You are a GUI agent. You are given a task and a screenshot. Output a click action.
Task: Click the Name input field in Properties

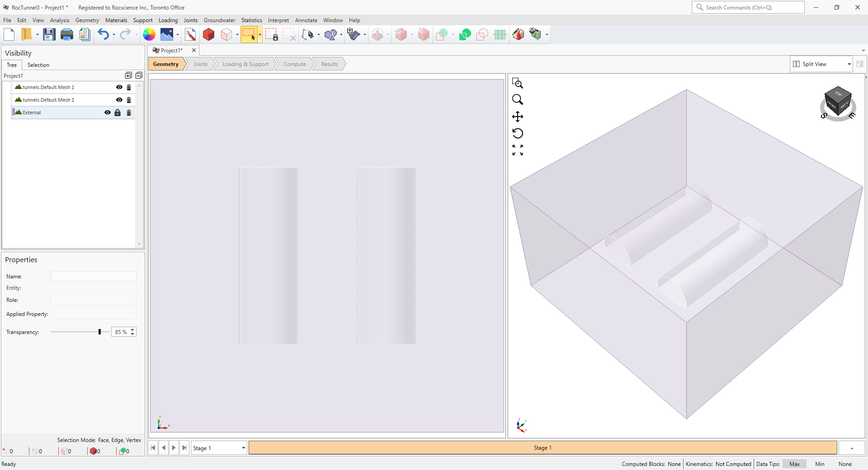[x=94, y=276]
